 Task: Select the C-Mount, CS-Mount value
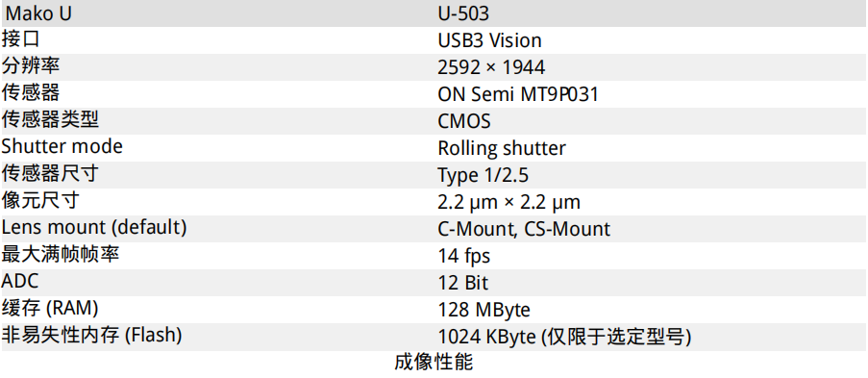point(524,229)
